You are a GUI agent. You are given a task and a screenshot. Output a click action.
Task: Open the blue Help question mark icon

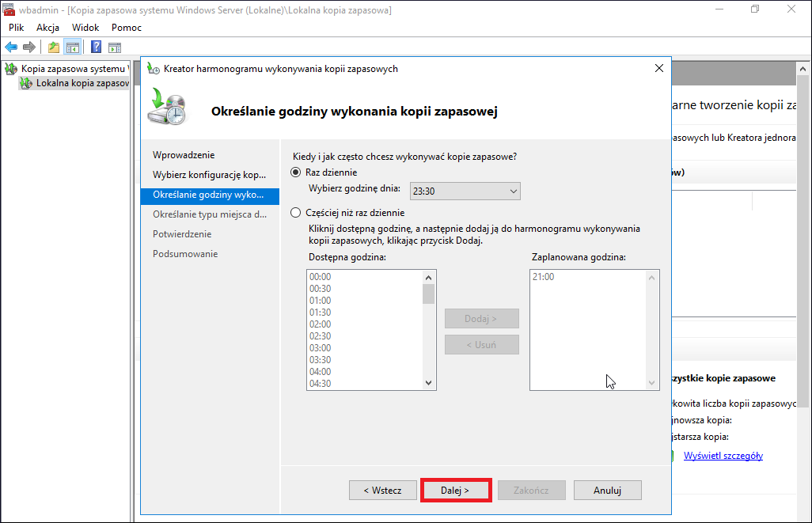pos(96,47)
